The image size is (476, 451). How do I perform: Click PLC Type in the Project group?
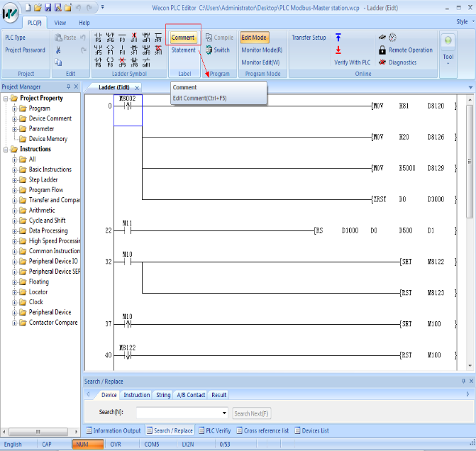click(x=15, y=38)
